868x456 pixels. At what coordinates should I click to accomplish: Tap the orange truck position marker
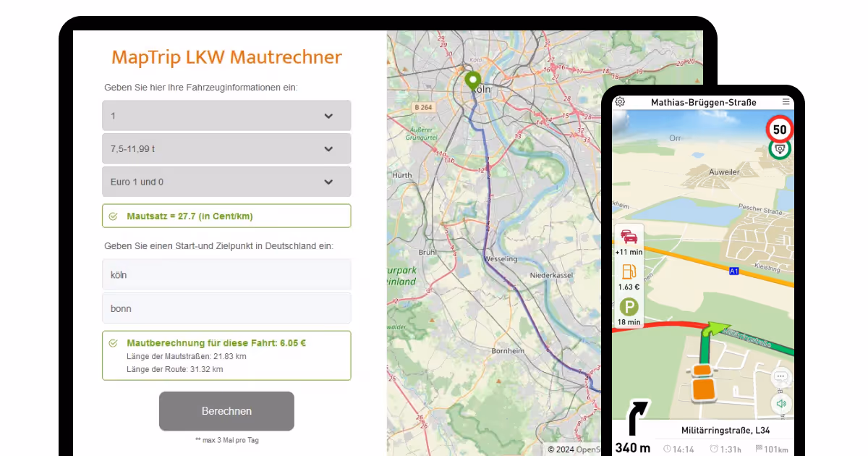[x=703, y=383]
